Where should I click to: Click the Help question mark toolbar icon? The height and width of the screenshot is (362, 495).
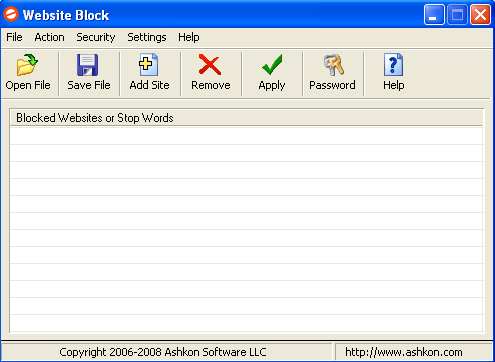click(394, 65)
